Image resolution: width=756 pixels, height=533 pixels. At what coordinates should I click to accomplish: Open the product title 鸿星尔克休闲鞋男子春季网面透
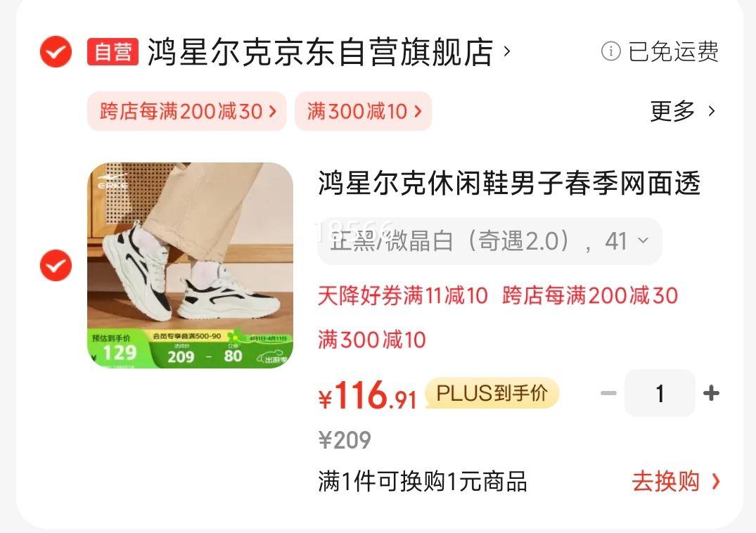pyautogui.click(x=509, y=183)
